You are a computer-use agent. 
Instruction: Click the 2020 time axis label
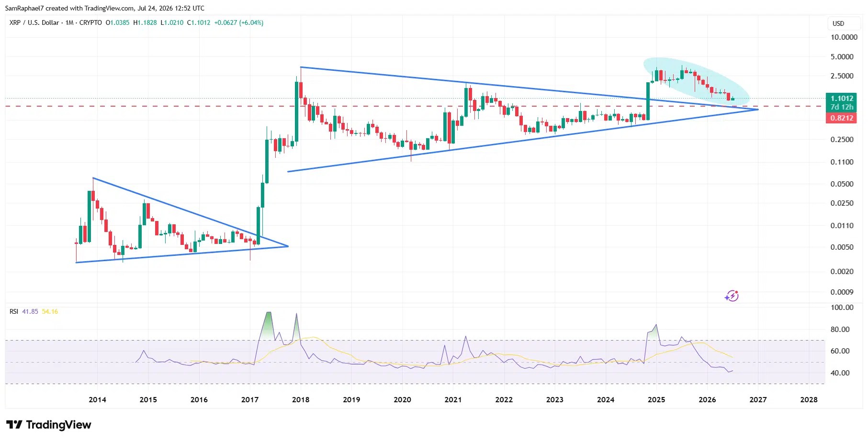pos(402,400)
